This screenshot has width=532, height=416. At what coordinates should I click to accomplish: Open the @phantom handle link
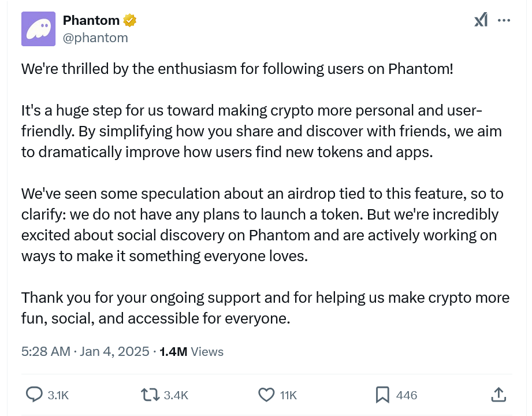(95, 38)
